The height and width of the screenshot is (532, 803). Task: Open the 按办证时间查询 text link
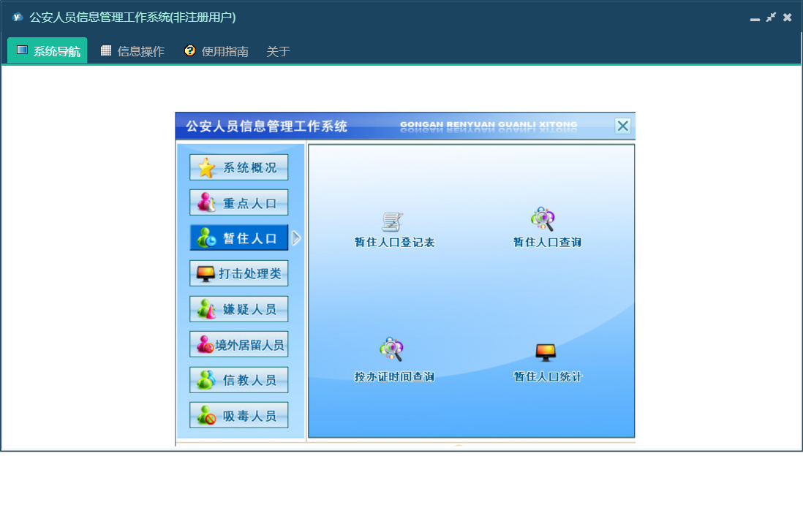(394, 377)
